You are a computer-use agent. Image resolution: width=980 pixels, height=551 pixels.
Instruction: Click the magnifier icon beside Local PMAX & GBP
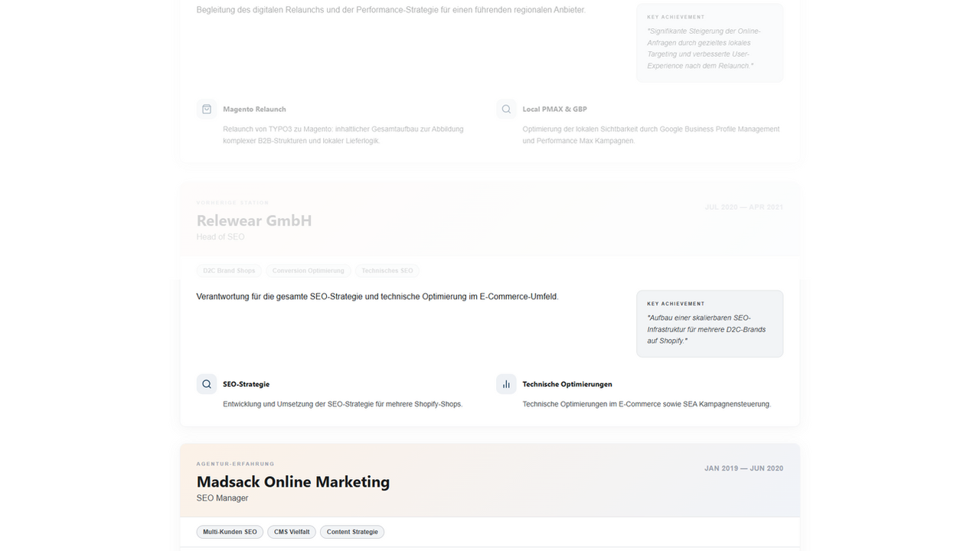pyautogui.click(x=506, y=109)
